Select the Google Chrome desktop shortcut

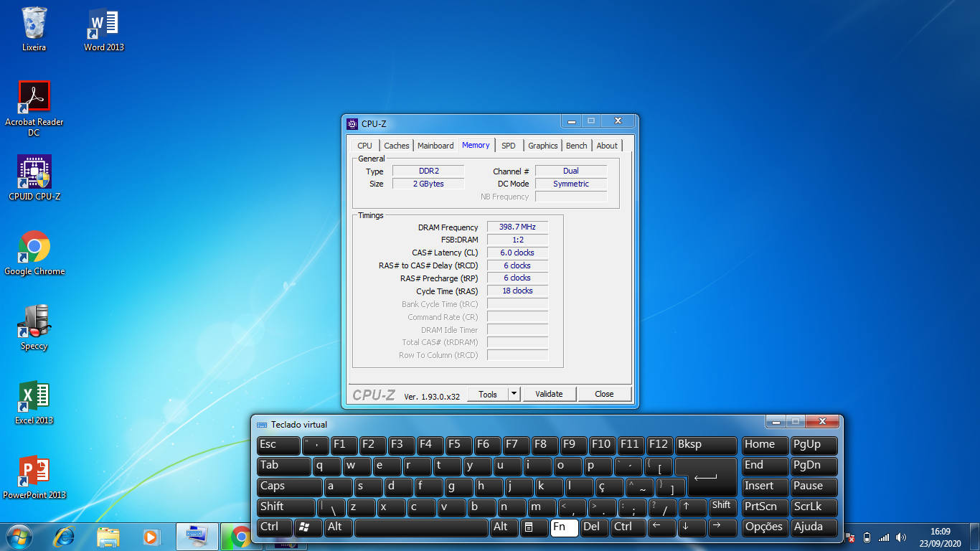pyautogui.click(x=34, y=253)
